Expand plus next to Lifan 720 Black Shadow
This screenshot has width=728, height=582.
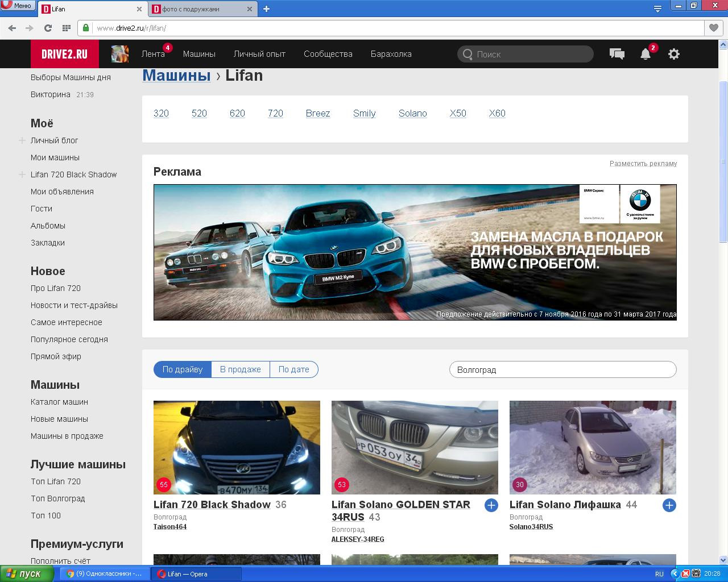point(22,174)
